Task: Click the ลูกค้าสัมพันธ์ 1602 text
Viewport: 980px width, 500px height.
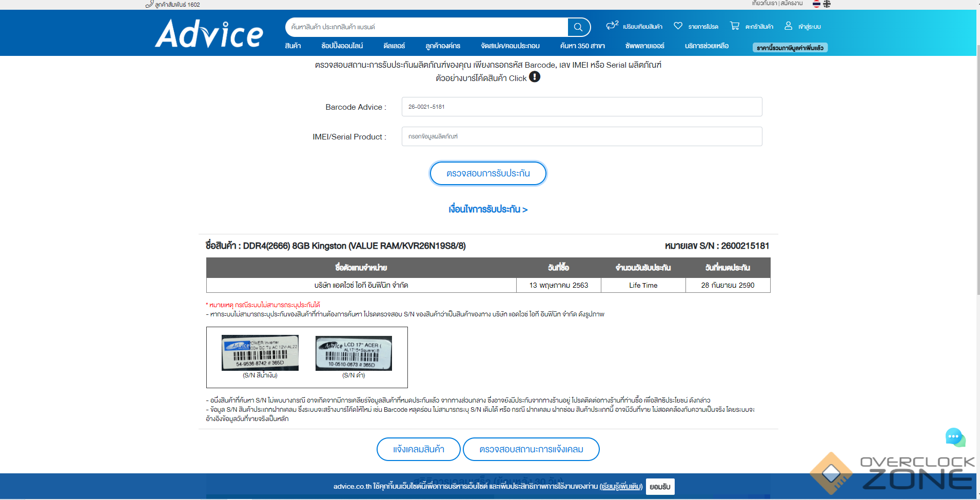Action: [x=178, y=5]
